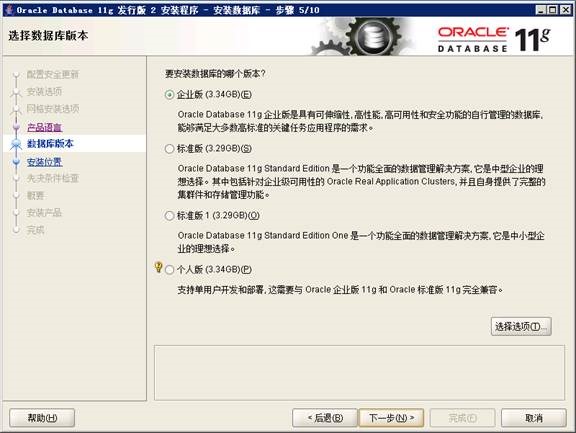
Task: Minimize the installer window
Action: click(540, 10)
